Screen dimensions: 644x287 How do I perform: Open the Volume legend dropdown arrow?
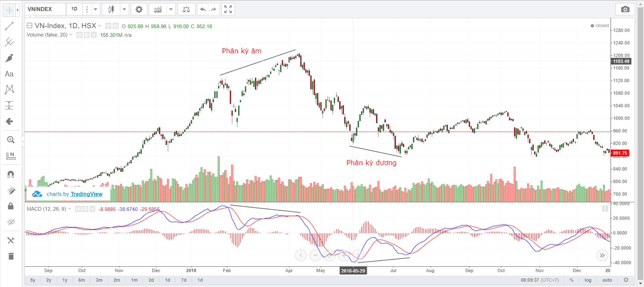(71, 35)
